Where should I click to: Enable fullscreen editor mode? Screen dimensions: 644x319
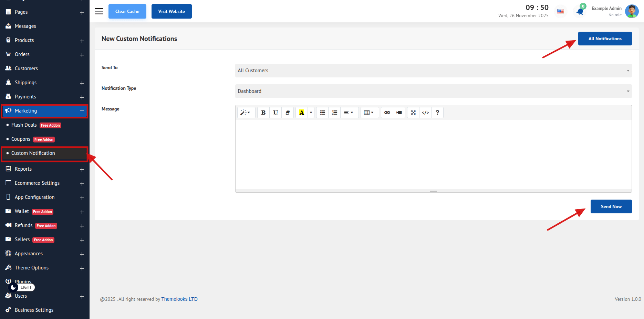click(x=413, y=113)
